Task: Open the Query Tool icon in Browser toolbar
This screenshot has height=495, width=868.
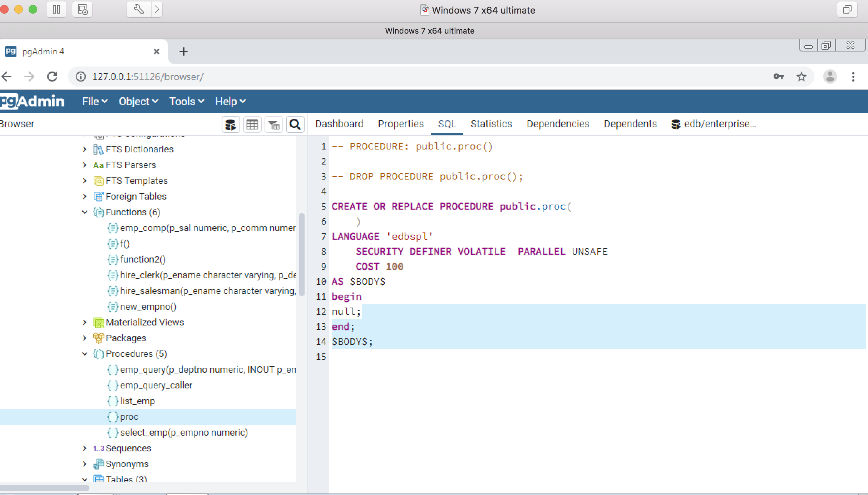Action: click(231, 124)
